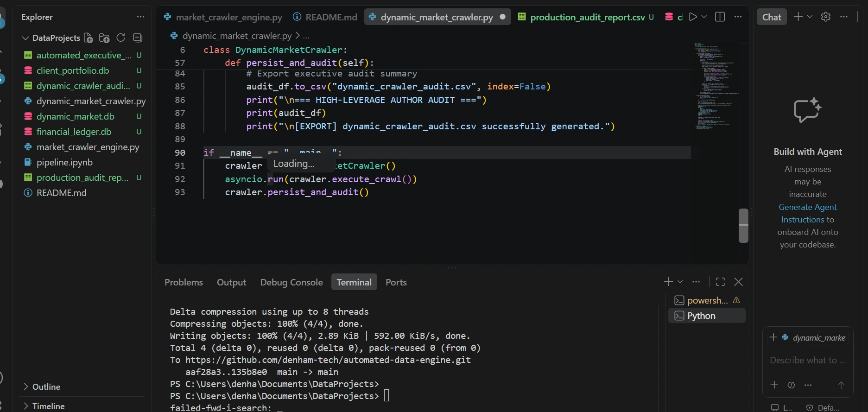The height and width of the screenshot is (412, 868).
Task: Click the editor vertical scrollbar thumb
Action: 743,226
